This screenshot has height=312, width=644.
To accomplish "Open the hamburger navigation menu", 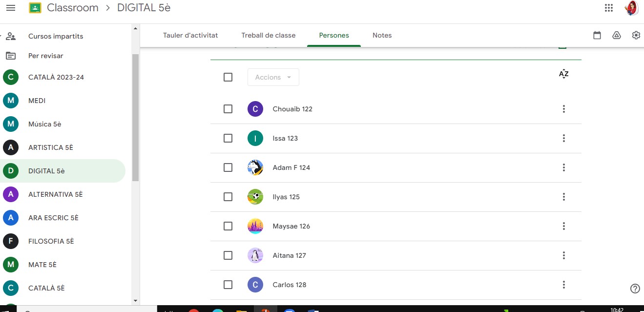I will (x=11, y=7).
